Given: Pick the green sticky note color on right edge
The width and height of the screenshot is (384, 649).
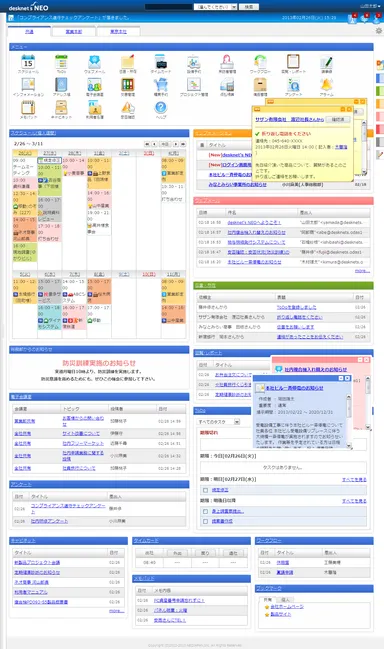Looking at the screenshot, I should (x=379, y=91).
